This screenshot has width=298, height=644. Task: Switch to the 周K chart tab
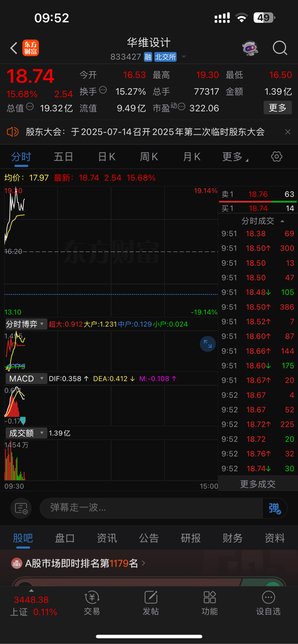coord(149,157)
